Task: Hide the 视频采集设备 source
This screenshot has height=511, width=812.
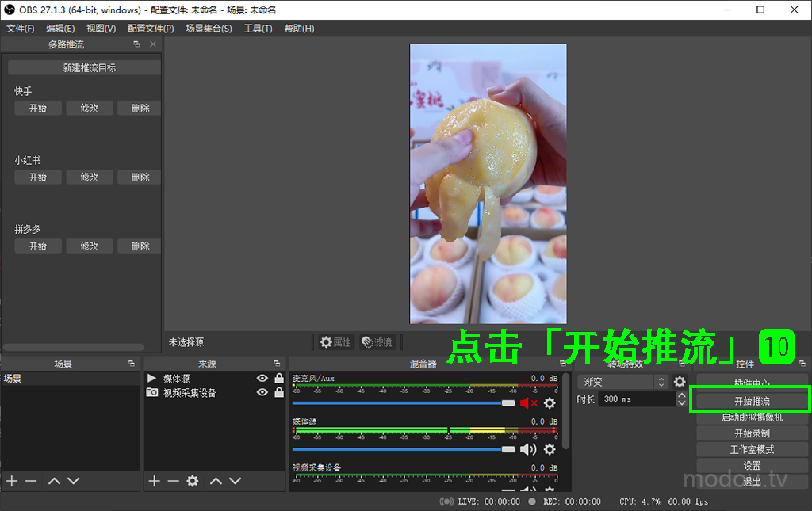Action: pyautogui.click(x=262, y=393)
